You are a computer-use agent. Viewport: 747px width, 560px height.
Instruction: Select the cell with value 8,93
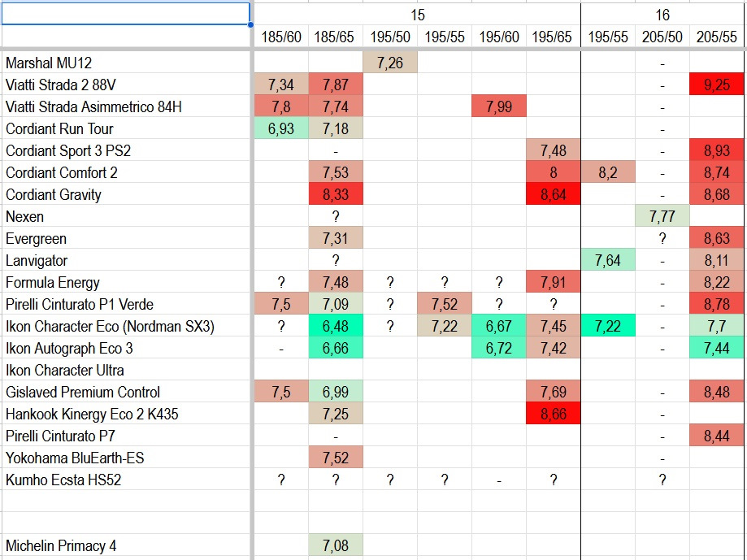point(716,150)
